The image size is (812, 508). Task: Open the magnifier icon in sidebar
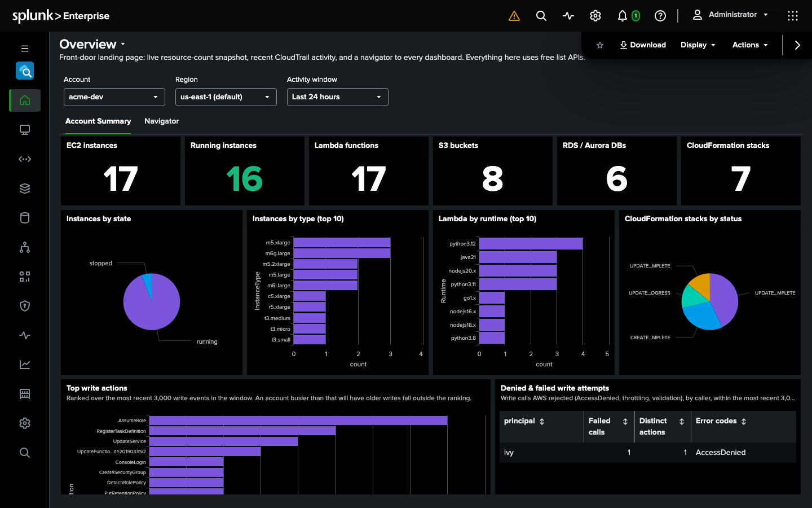[25, 453]
